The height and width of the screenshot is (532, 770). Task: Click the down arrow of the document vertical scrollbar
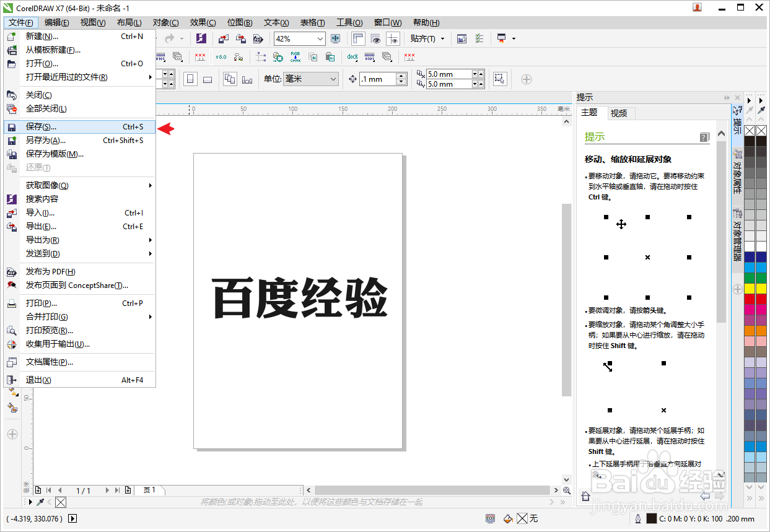point(566,479)
